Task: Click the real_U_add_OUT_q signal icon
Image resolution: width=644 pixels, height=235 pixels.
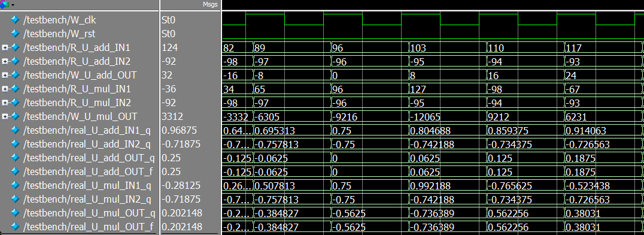Action: pos(15,158)
